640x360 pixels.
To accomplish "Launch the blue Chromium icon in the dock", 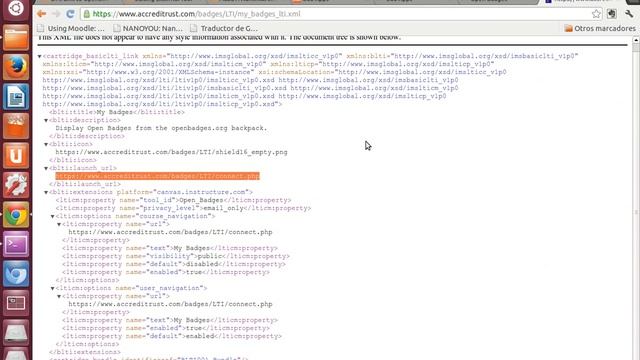I will tap(16, 273).
